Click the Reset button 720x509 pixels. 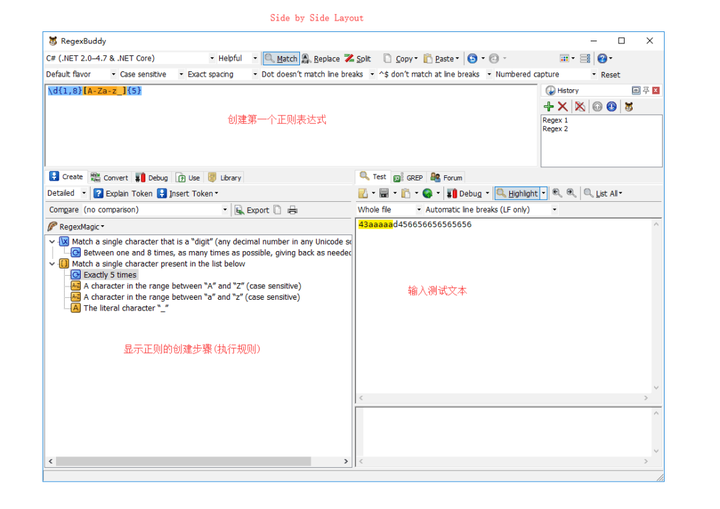tap(610, 74)
